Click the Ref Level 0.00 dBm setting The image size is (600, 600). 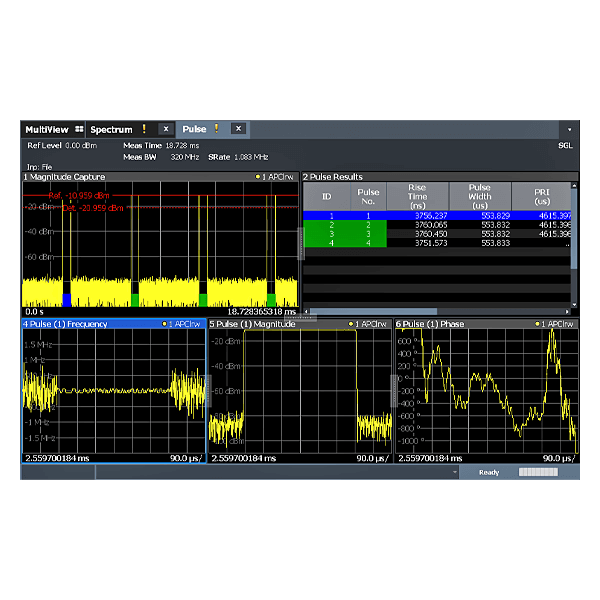(62, 146)
